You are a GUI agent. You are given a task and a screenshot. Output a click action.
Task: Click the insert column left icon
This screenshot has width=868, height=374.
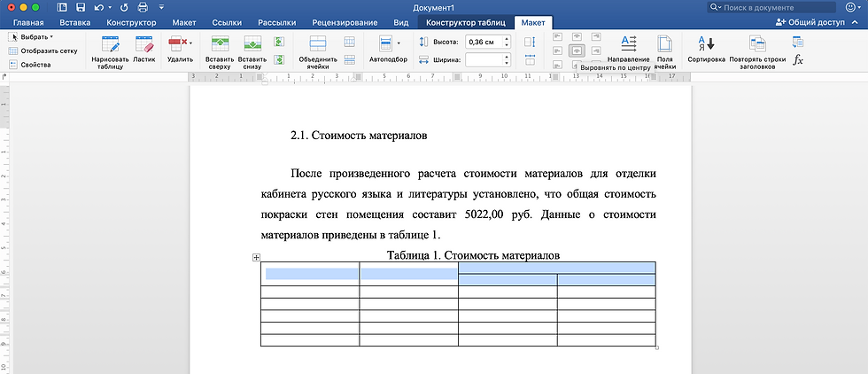279,42
